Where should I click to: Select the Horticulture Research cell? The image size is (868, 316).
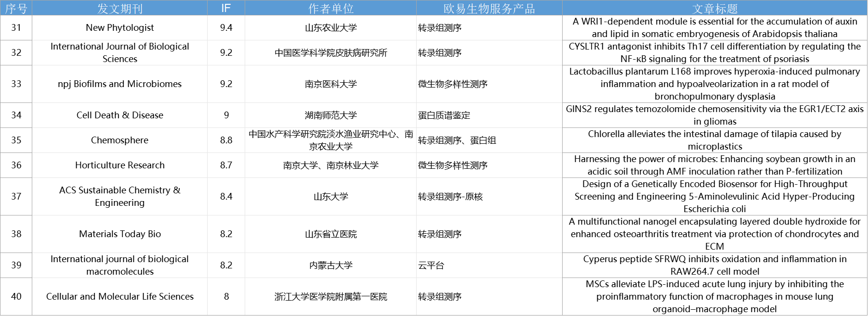[120, 165]
